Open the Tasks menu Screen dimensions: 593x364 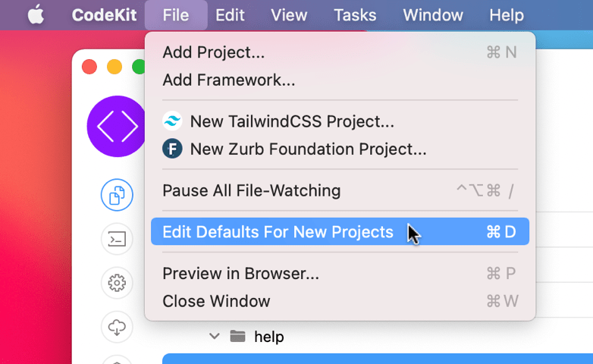355,15
